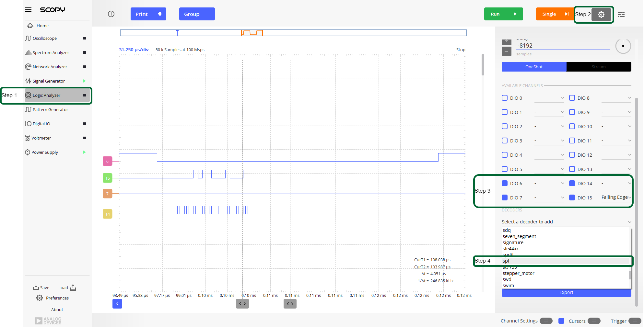Open the hamburger menu at top left
The height and width of the screenshot is (327, 644).
28,10
